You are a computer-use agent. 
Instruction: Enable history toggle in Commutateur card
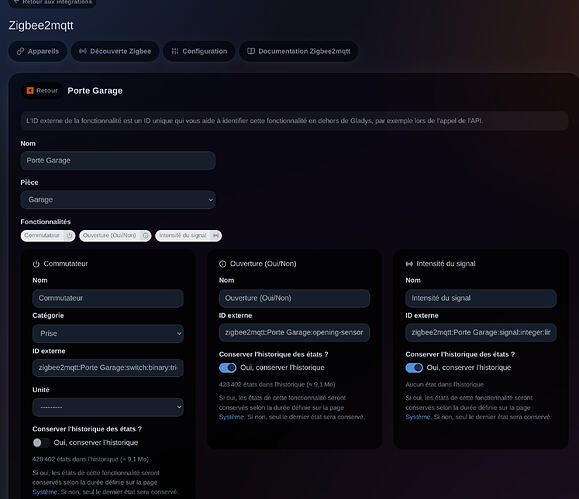[41, 442]
